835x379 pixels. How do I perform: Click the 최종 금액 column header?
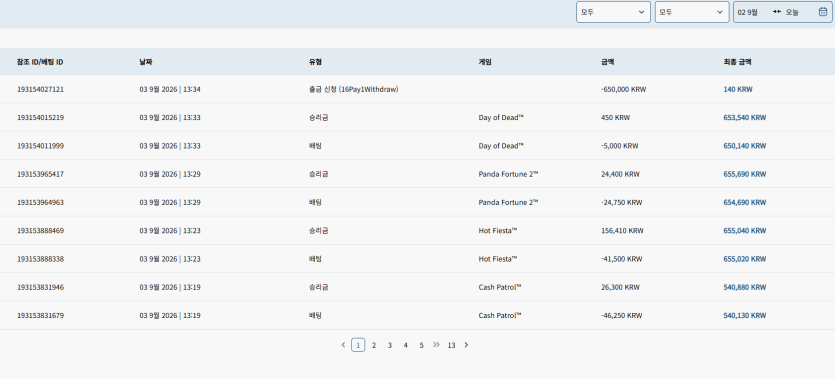coord(737,62)
